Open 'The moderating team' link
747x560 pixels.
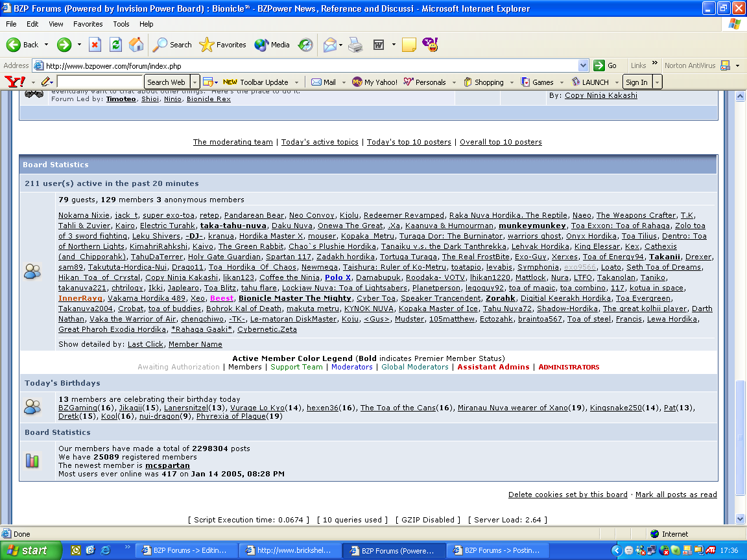tap(233, 142)
